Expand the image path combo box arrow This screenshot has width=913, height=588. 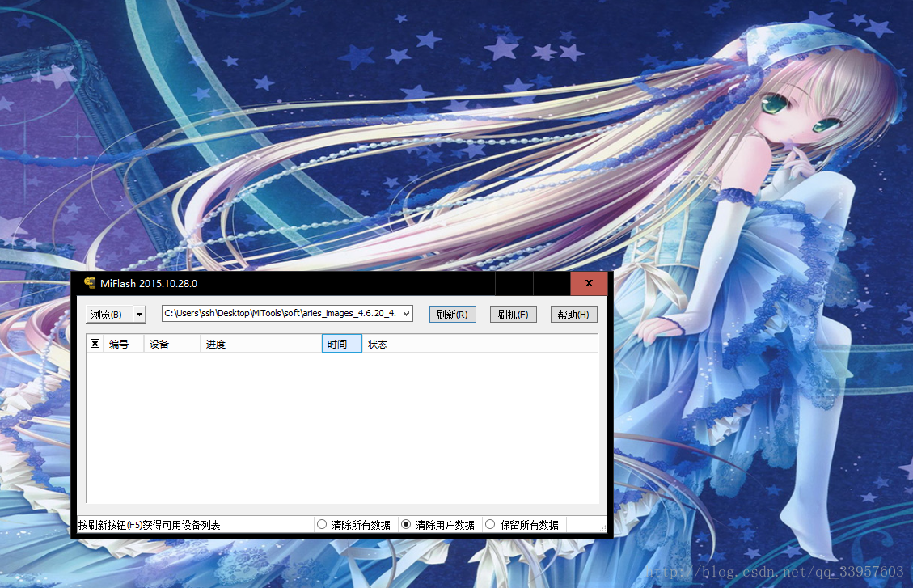407,313
